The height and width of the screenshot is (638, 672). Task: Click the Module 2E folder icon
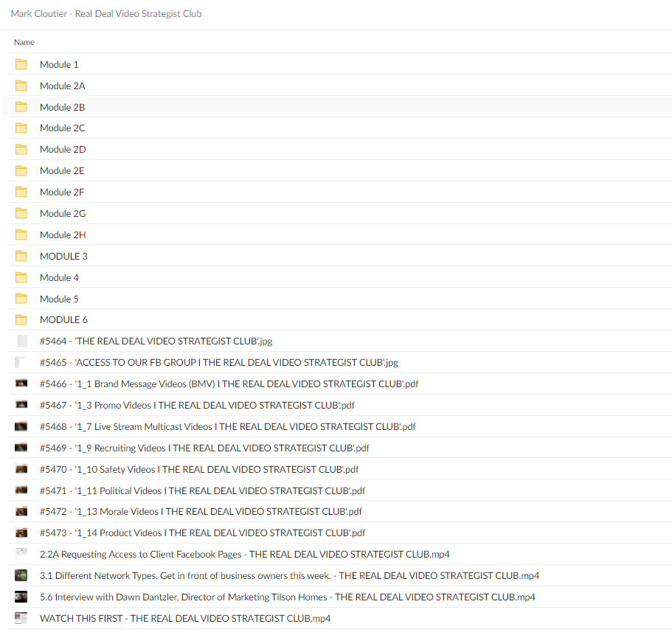pos(21,170)
